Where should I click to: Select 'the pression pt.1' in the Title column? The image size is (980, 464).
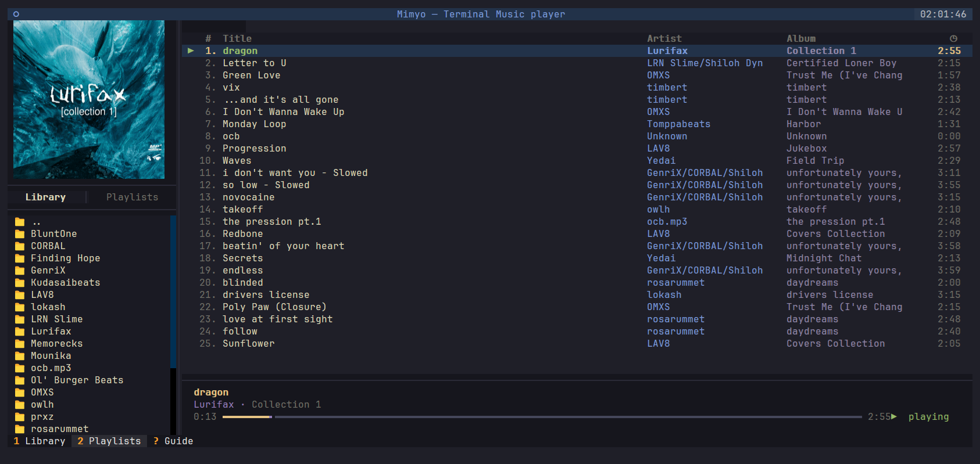coord(272,222)
